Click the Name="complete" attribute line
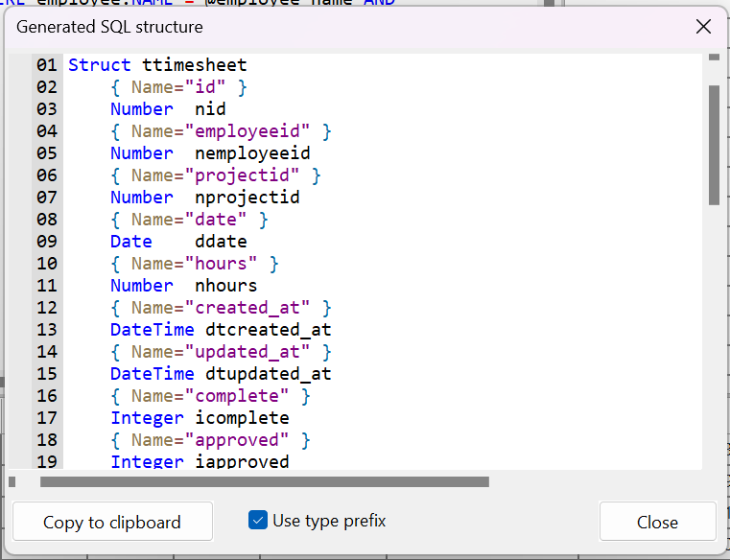Image resolution: width=730 pixels, height=560 pixels. 210,396
